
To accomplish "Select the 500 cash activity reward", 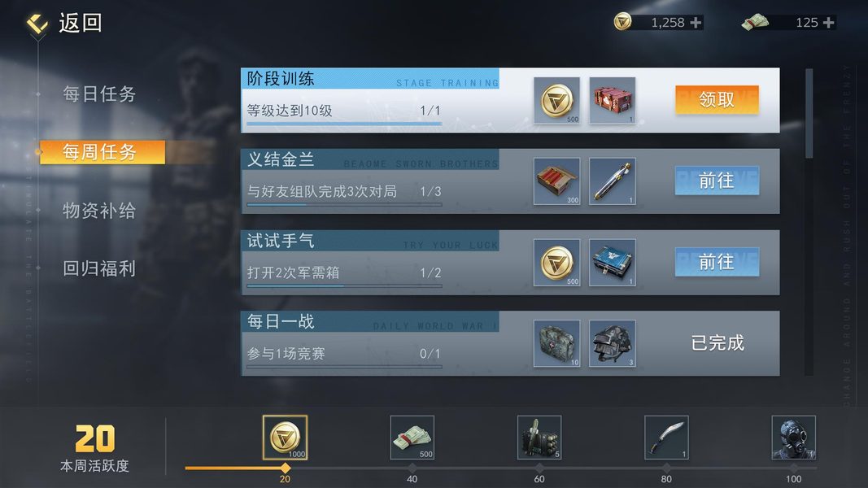I will (x=412, y=438).
